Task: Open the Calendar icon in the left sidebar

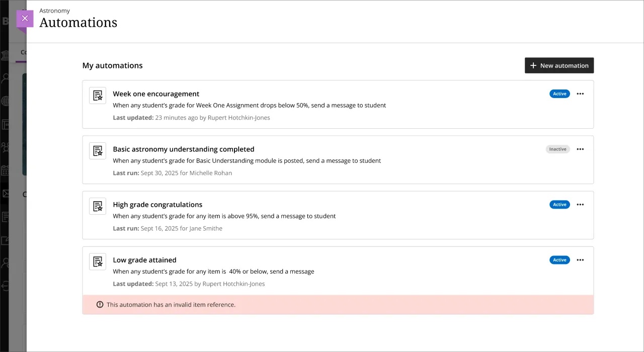Action: pos(6,170)
